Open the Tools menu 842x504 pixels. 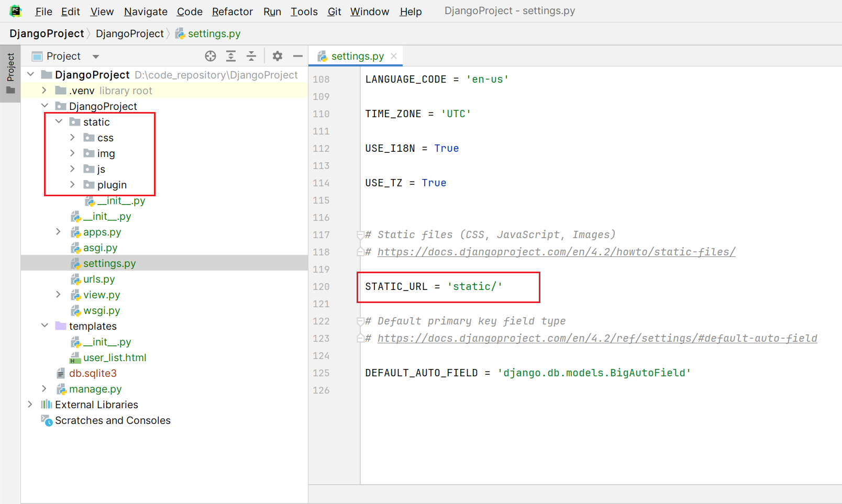(304, 12)
